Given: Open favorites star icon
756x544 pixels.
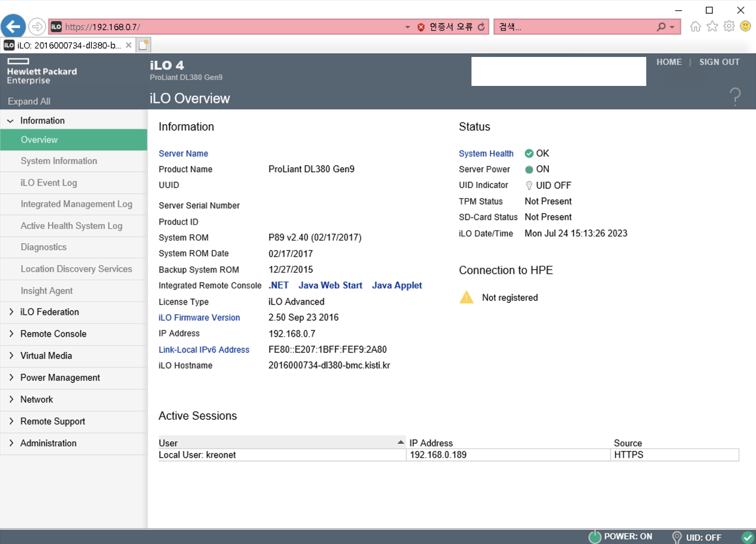Looking at the screenshot, I should [x=712, y=26].
